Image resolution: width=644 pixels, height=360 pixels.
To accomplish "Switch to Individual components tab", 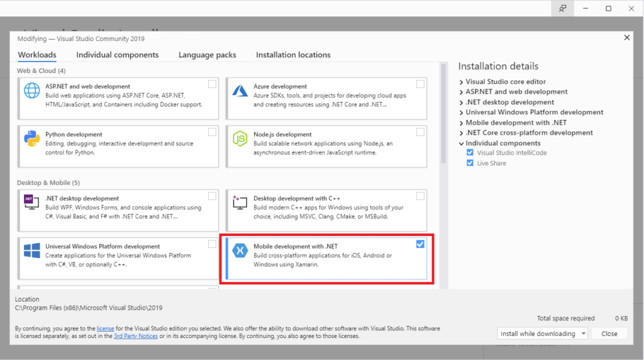I will 118,55.
